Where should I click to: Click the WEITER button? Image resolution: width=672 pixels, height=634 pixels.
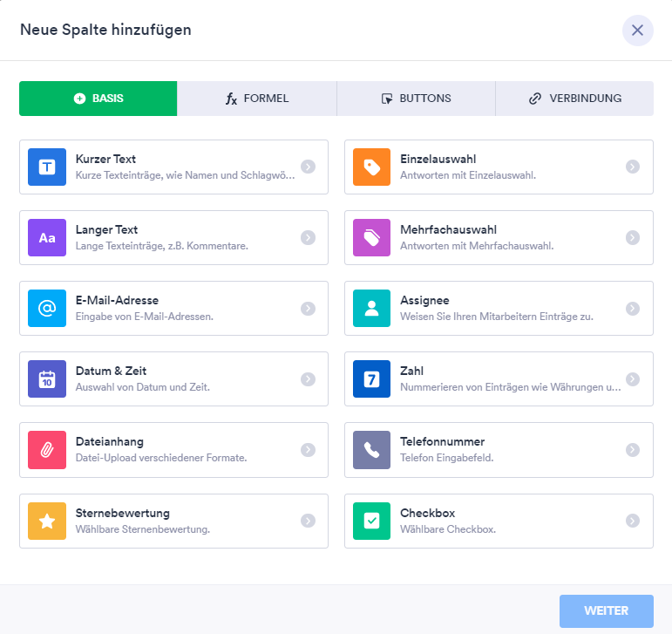pos(607,610)
